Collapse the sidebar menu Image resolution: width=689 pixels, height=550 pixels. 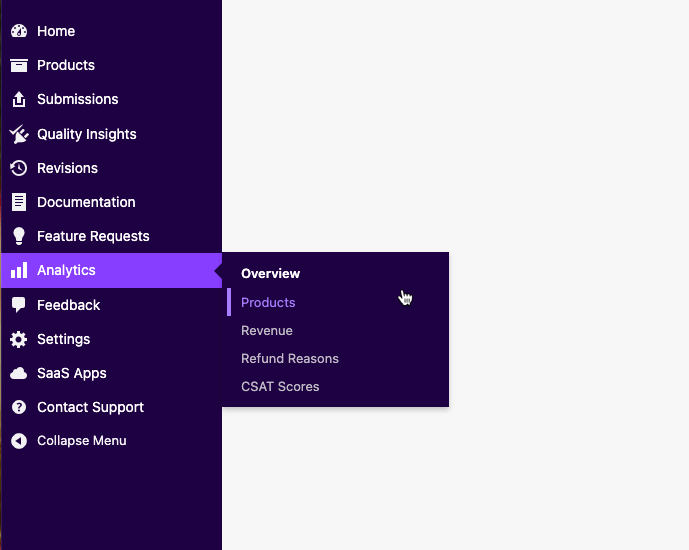[81, 441]
